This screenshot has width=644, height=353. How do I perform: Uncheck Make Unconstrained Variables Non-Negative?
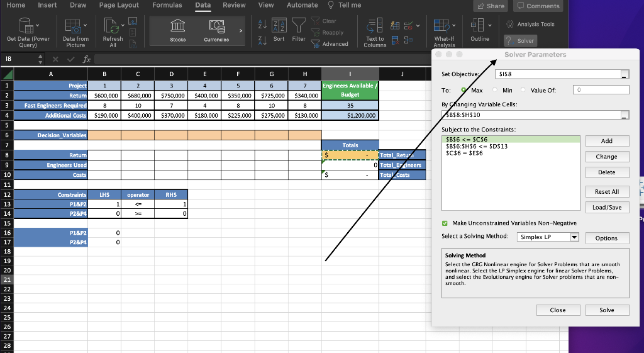coord(445,223)
